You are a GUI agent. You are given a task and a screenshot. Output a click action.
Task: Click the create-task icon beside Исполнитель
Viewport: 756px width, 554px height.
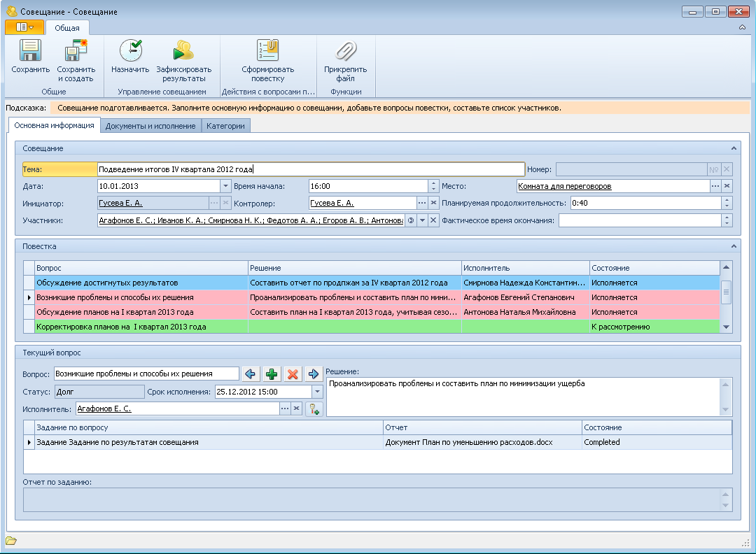click(x=315, y=409)
